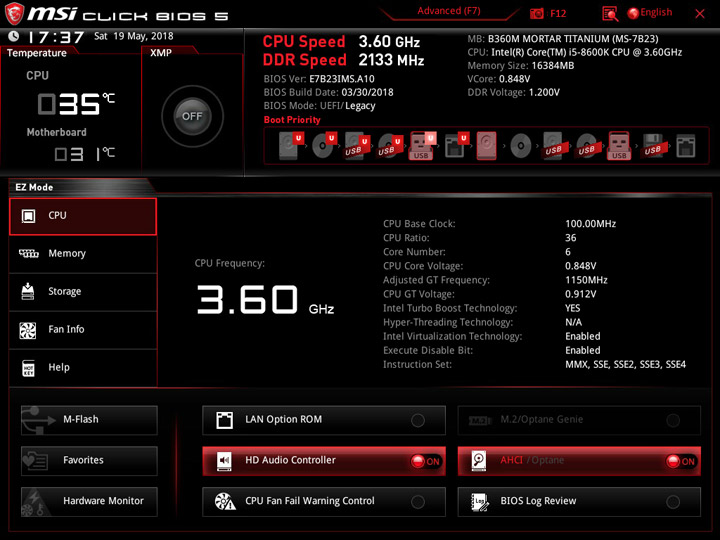
Task: Open the CPU section in EZ Mode
Action: [83, 216]
